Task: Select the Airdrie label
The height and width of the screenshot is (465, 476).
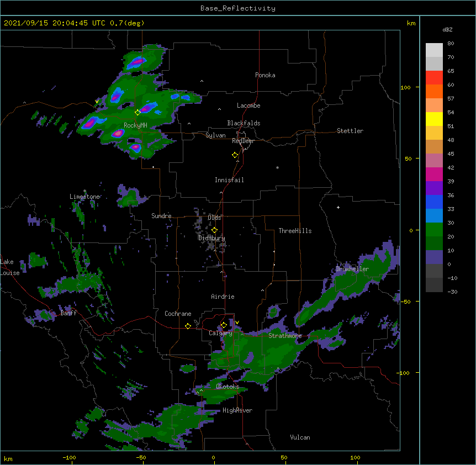Action: click(223, 297)
